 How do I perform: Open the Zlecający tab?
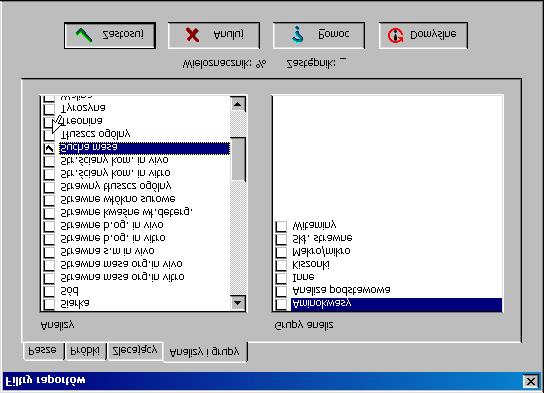(135, 351)
